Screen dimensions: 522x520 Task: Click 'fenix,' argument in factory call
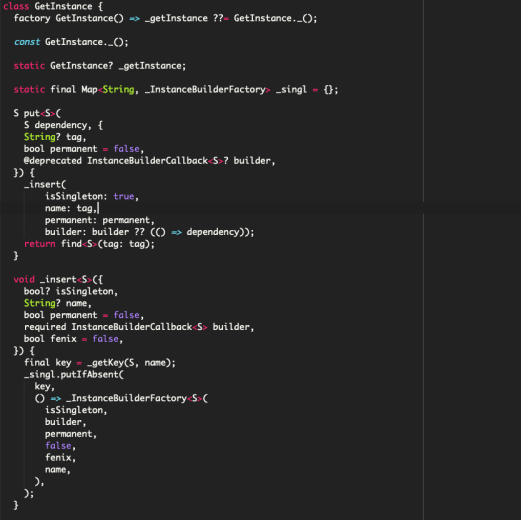(60, 458)
